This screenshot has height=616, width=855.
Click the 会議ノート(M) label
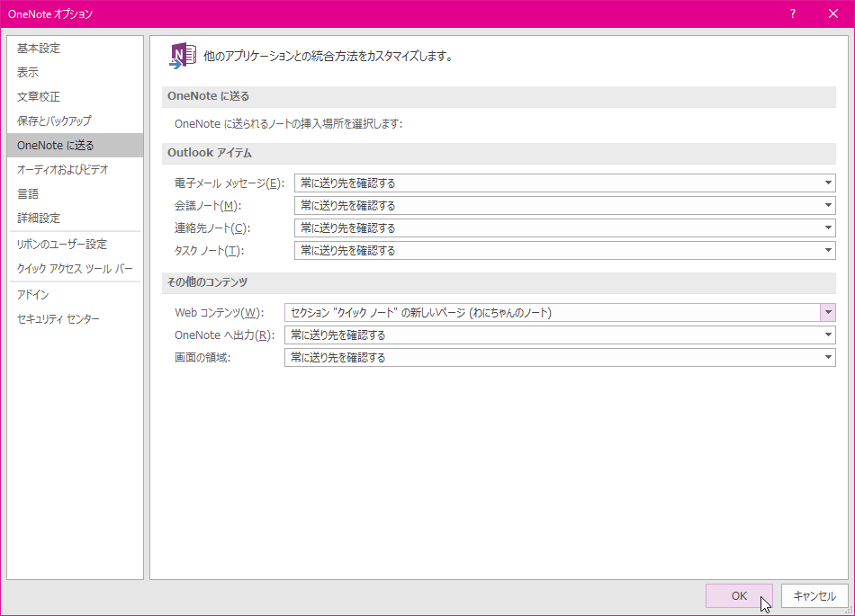[208, 206]
